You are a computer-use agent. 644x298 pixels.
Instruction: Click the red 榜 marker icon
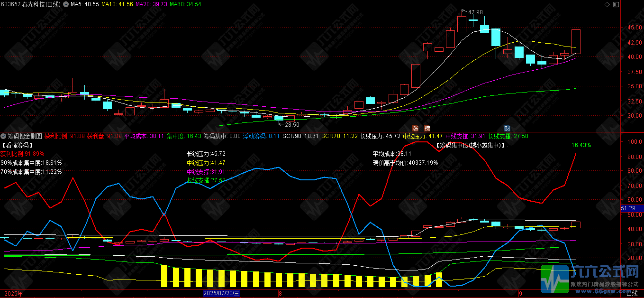[427, 128]
